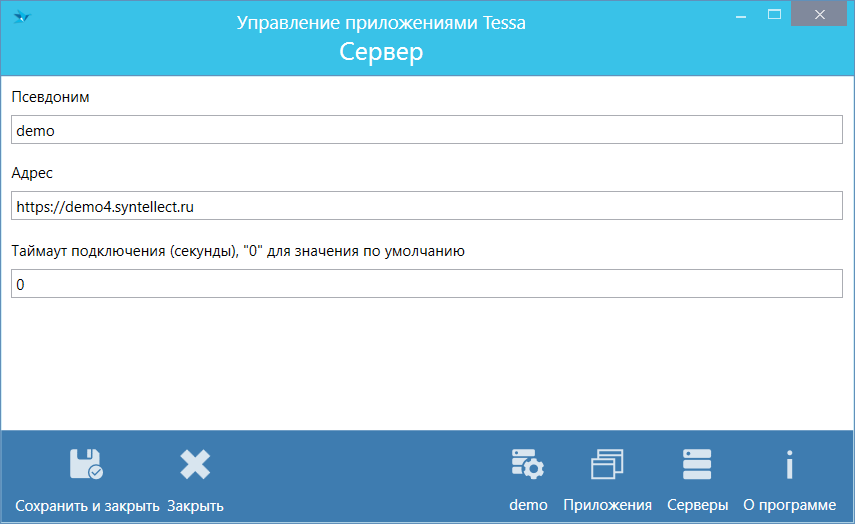
Task: Click the Сервер page heading
Action: 381,52
